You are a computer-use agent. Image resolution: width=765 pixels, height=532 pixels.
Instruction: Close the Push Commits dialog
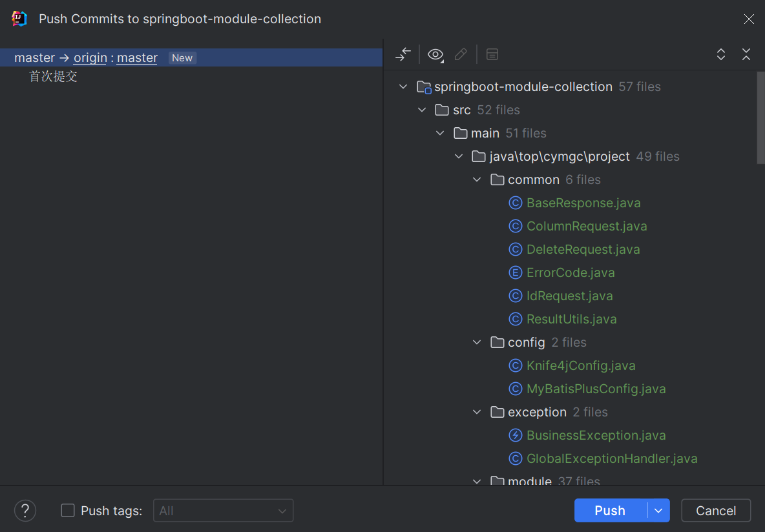749,19
